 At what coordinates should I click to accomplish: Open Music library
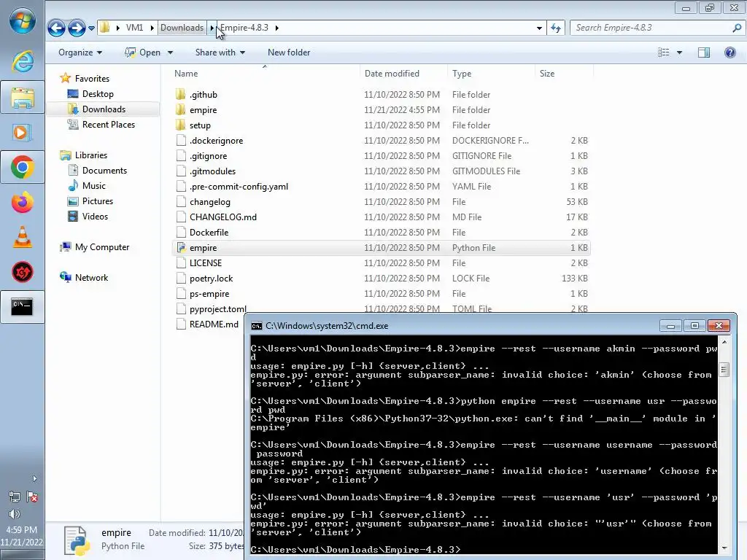tap(94, 186)
